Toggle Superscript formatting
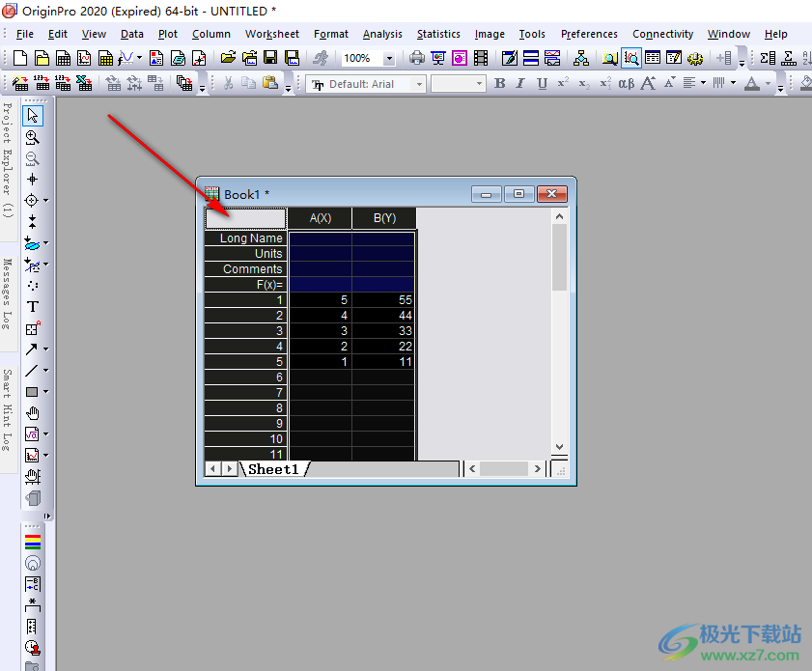This screenshot has width=812, height=671. coord(563,83)
